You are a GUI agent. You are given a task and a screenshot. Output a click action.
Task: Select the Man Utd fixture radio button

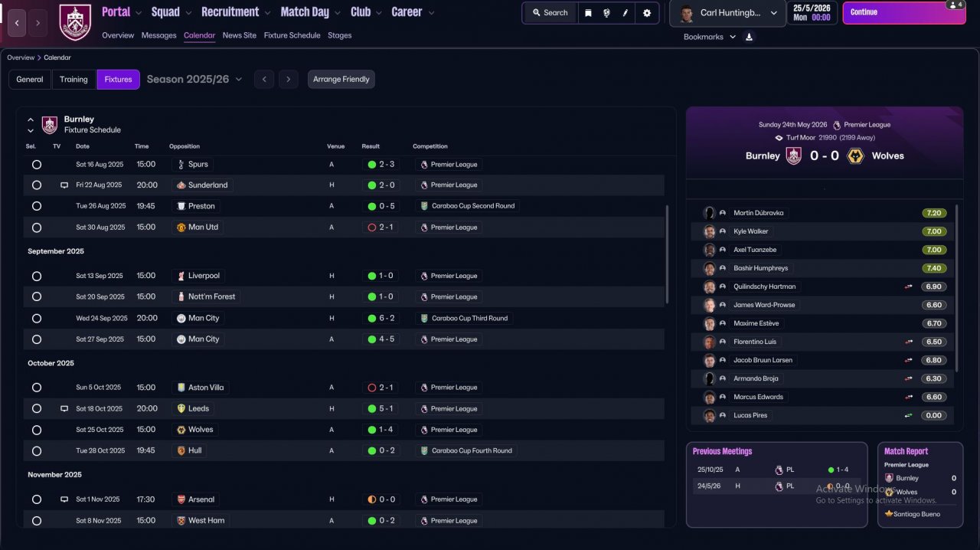pyautogui.click(x=37, y=228)
